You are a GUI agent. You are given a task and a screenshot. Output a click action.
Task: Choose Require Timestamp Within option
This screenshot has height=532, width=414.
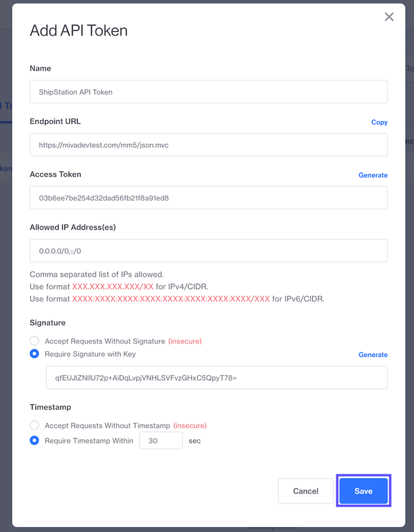pyautogui.click(x=34, y=440)
